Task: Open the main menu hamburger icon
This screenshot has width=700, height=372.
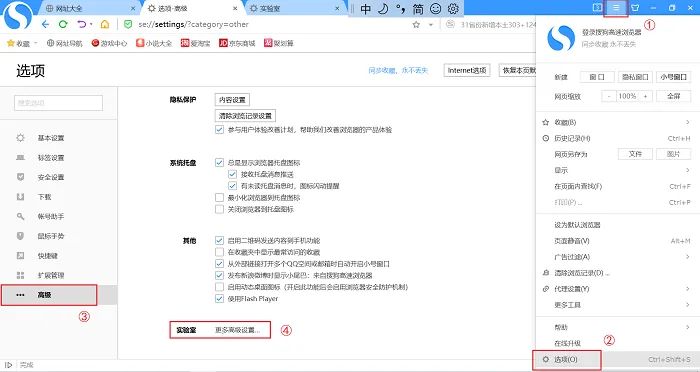Action: [x=616, y=8]
